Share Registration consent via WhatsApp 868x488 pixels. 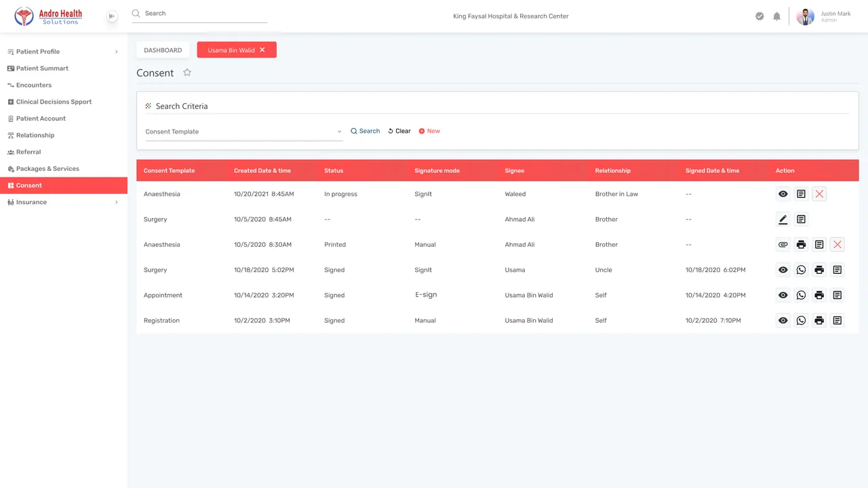coord(801,321)
